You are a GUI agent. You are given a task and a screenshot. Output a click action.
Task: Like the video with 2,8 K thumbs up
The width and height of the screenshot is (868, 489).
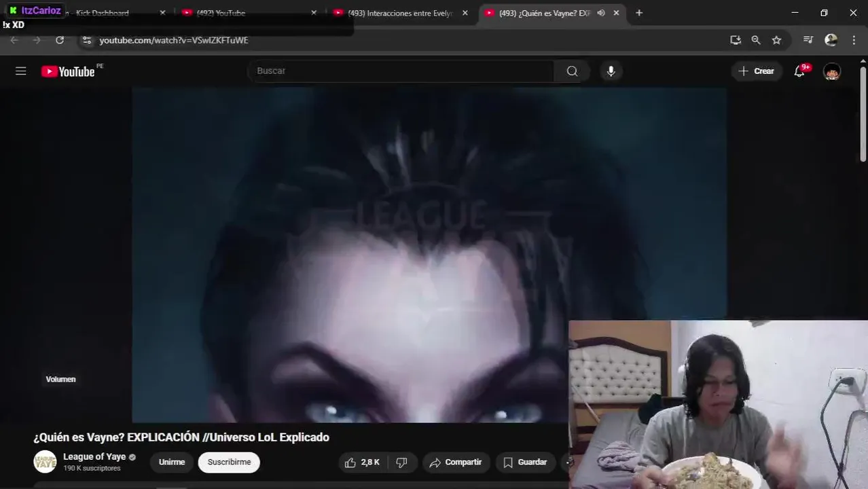362,463
